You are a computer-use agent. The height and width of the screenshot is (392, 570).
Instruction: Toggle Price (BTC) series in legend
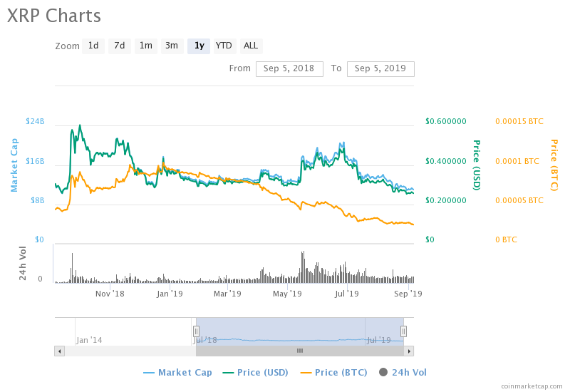click(333, 373)
